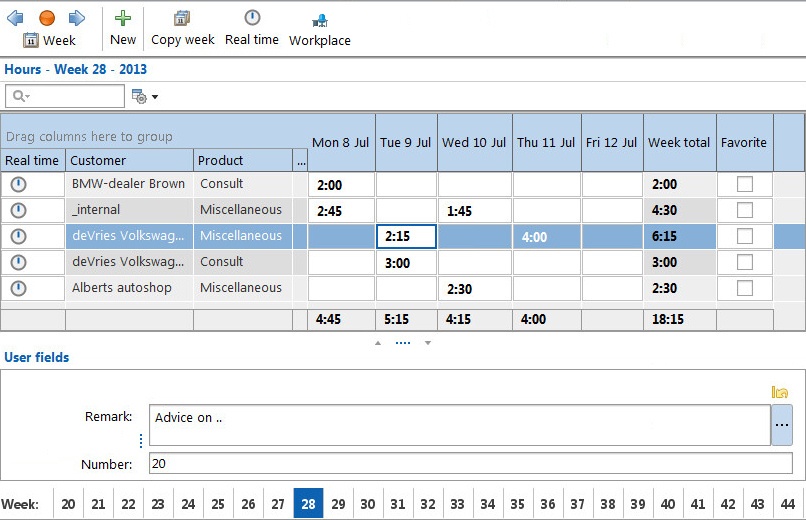Toggle favorite checkbox for _internal row
Image resolution: width=806 pixels, height=520 pixels.
744,210
